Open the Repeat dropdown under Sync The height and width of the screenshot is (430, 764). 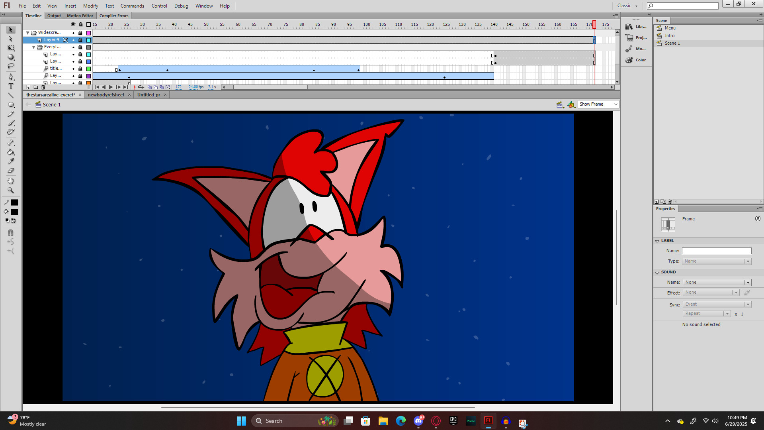coord(707,314)
